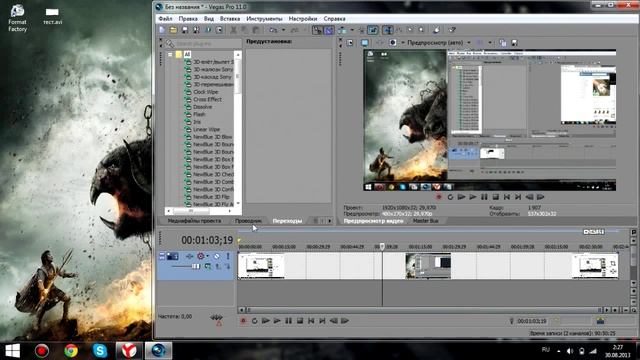Switch to Предпросмотр видео tab
This screenshot has width=640, height=360.
[373, 221]
